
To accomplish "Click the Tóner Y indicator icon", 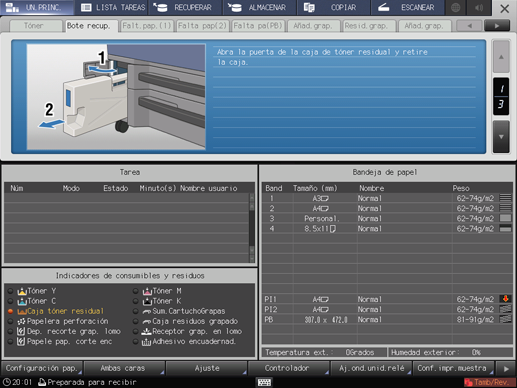I will coord(22,291).
